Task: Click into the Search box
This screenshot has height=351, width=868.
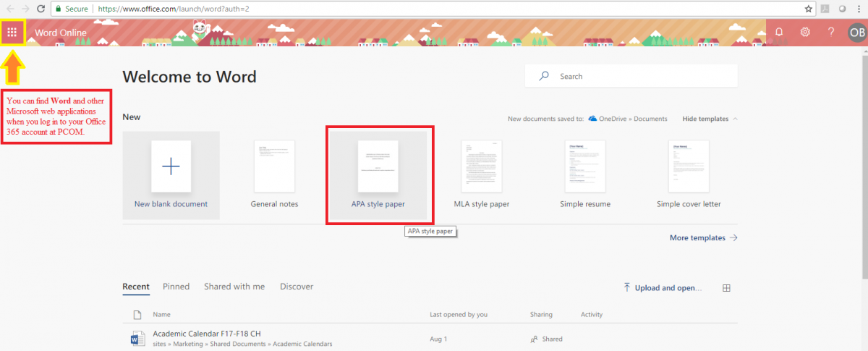Action: pyautogui.click(x=631, y=76)
